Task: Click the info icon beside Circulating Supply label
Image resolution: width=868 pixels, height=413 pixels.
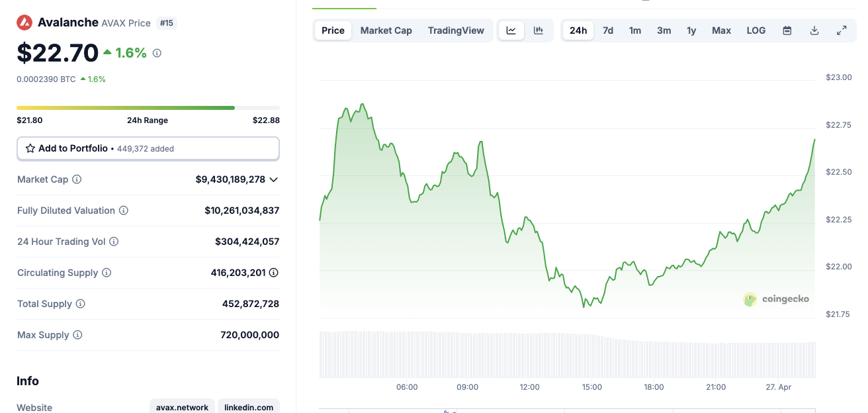Action: [107, 273]
